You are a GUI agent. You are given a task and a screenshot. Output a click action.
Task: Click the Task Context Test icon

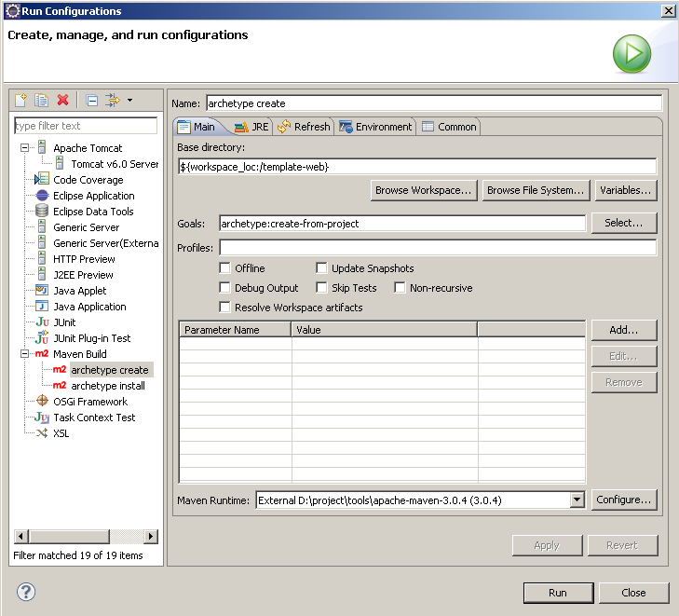[42, 417]
